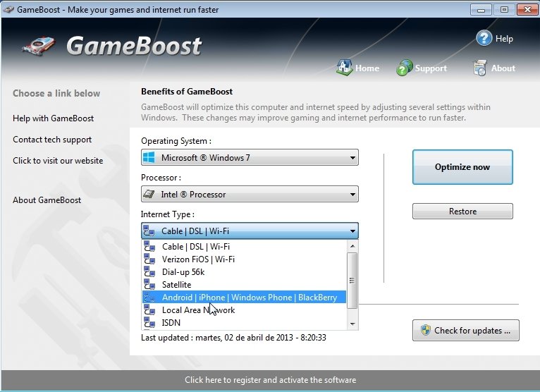Click the network icon beside Satellite option

pyautogui.click(x=149, y=285)
